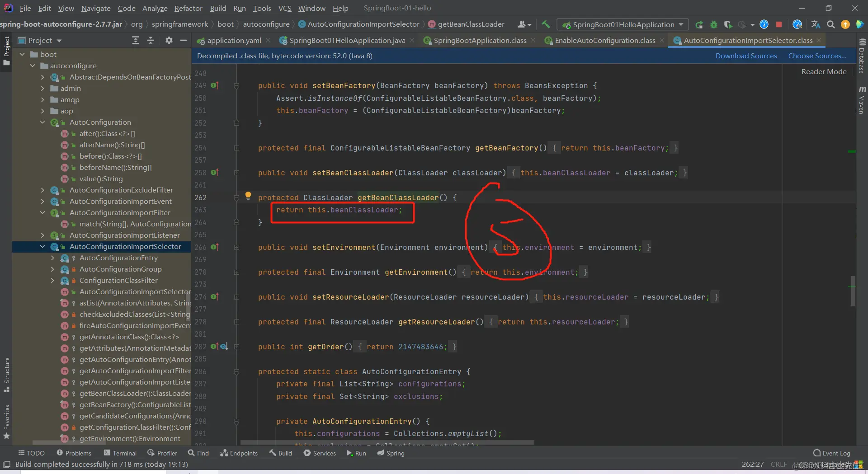Image resolution: width=868 pixels, height=474 pixels.
Task: Stop the running application with the red square
Action: pos(779,24)
